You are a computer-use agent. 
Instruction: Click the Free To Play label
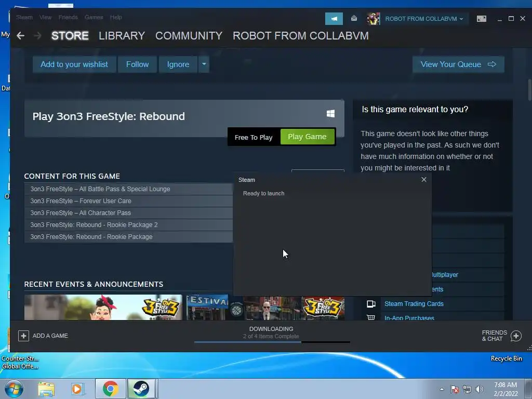point(254,137)
